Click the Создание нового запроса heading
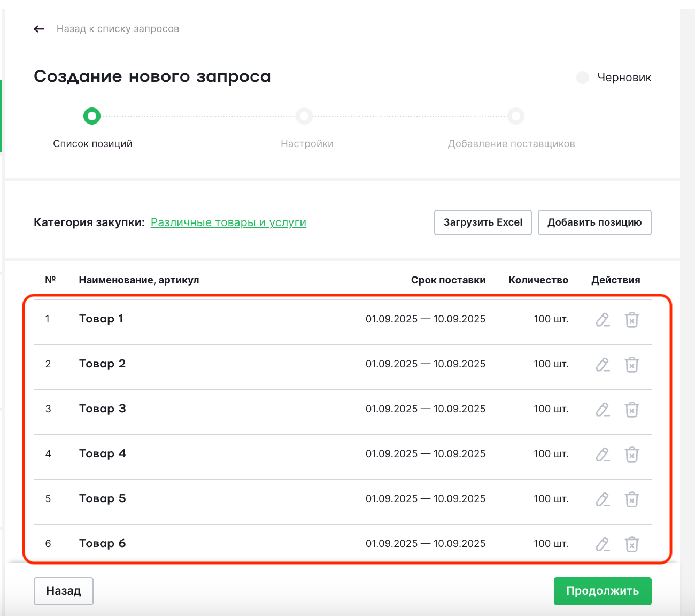This screenshot has width=695, height=616. [x=152, y=76]
